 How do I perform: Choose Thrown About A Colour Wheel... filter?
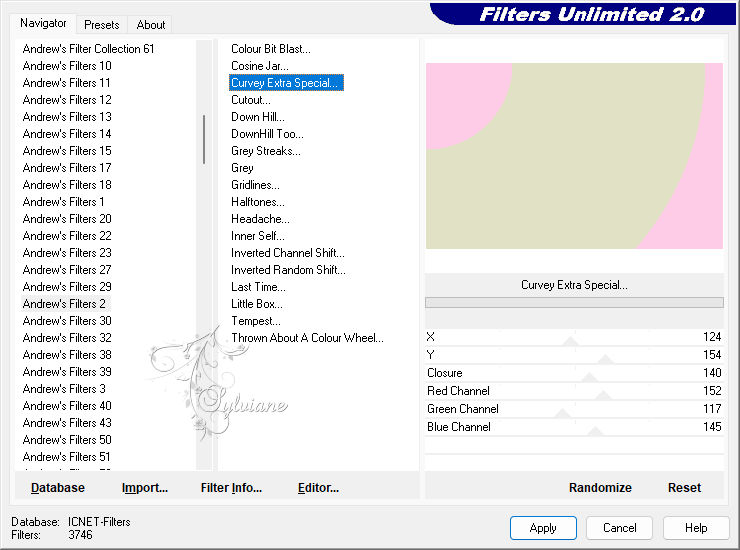[308, 338]
